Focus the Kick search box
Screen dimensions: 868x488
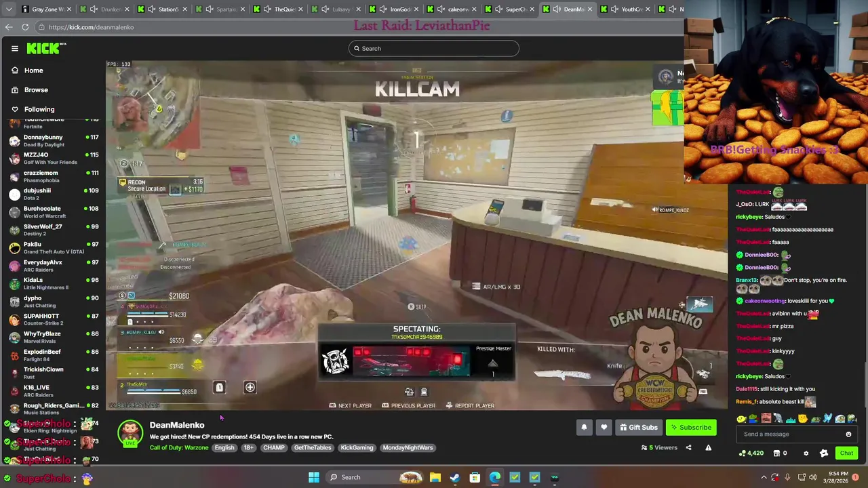click(434, 48)
